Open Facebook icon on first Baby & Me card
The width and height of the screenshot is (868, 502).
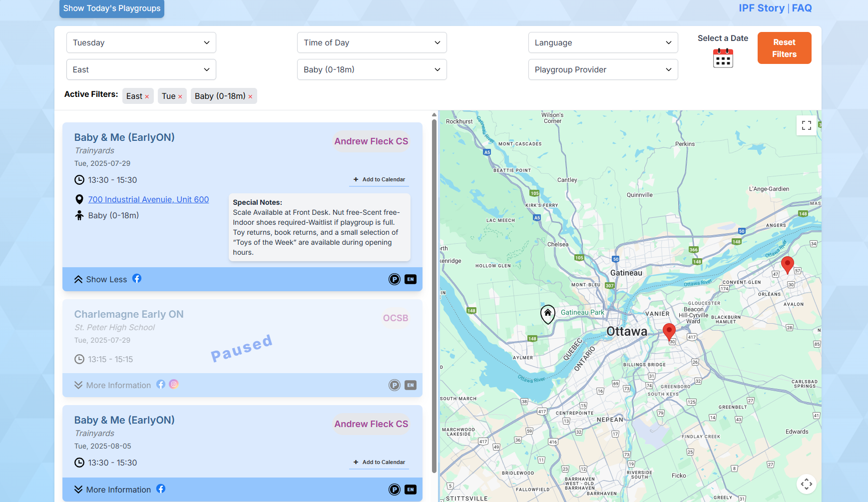[x=137, y=279]
